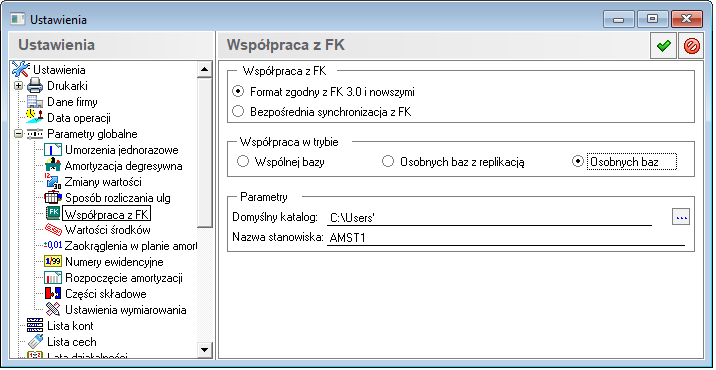Select Zaokrąglenia w planie amortyzacji item

131,246
